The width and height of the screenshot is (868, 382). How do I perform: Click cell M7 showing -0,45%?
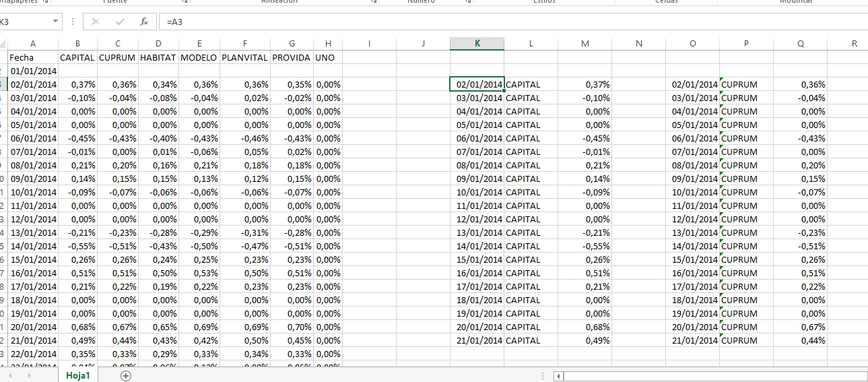(x=585, y=138)
